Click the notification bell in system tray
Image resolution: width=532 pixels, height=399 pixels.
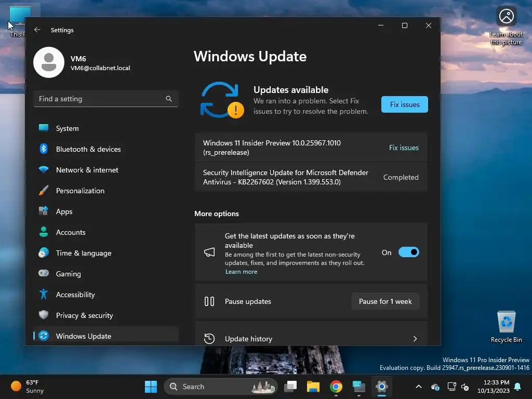(517, 387)
